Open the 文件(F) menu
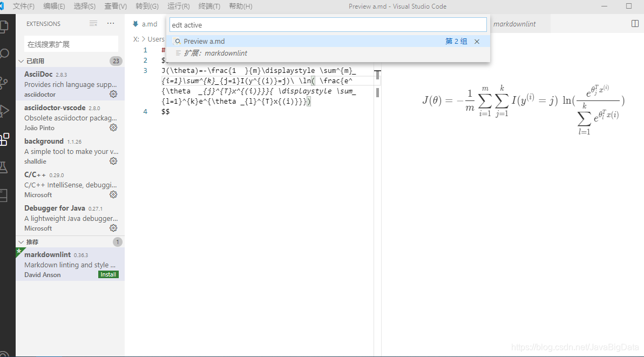The image size is (644, 357). pos(23,6)
